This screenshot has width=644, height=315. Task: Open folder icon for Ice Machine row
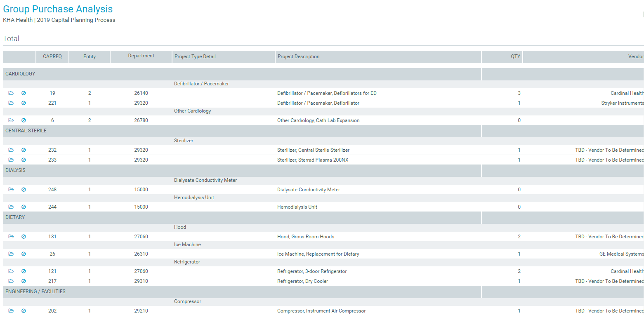11,254
